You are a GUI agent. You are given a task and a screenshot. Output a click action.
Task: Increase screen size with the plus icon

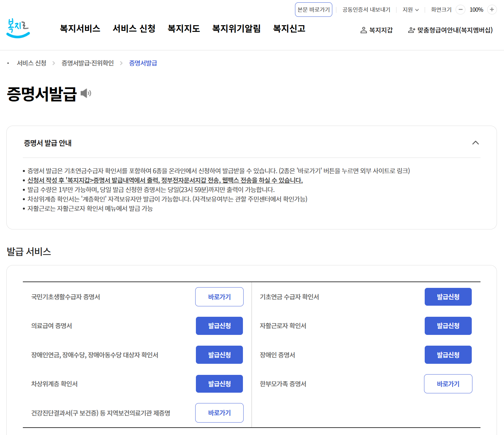pos(492,10)
